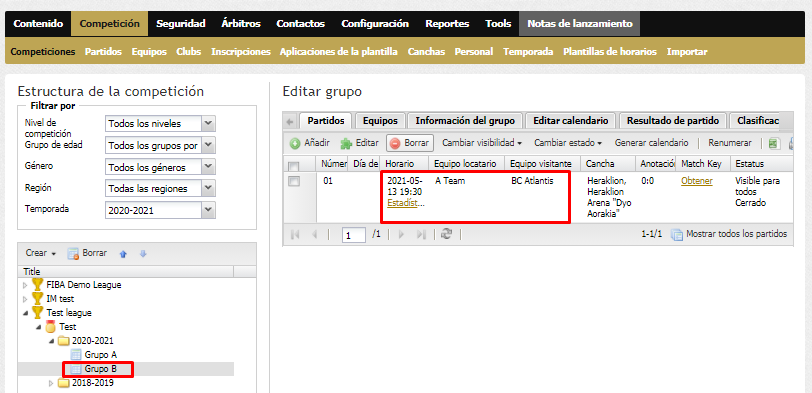The width and height of the screenshot is (812, 393).
Task: Click the Test league trophy icon
Action: [x=37, y=312]
